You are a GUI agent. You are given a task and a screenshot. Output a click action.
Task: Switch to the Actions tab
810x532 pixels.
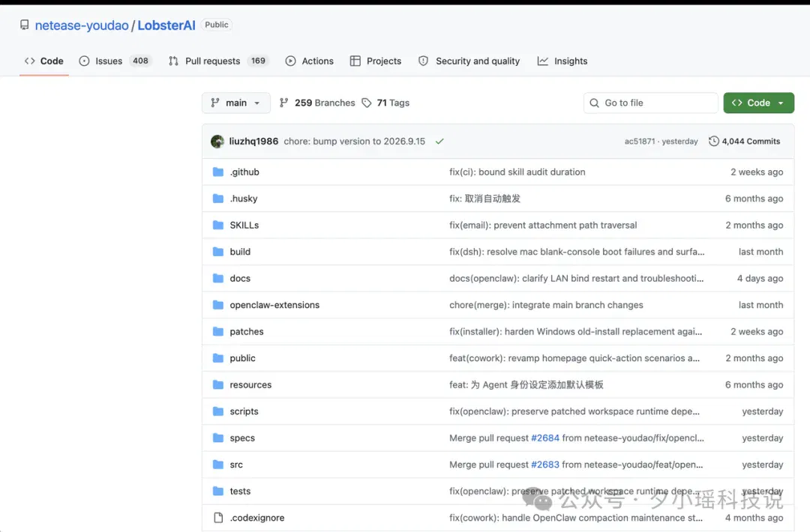[x=310, y=61]
